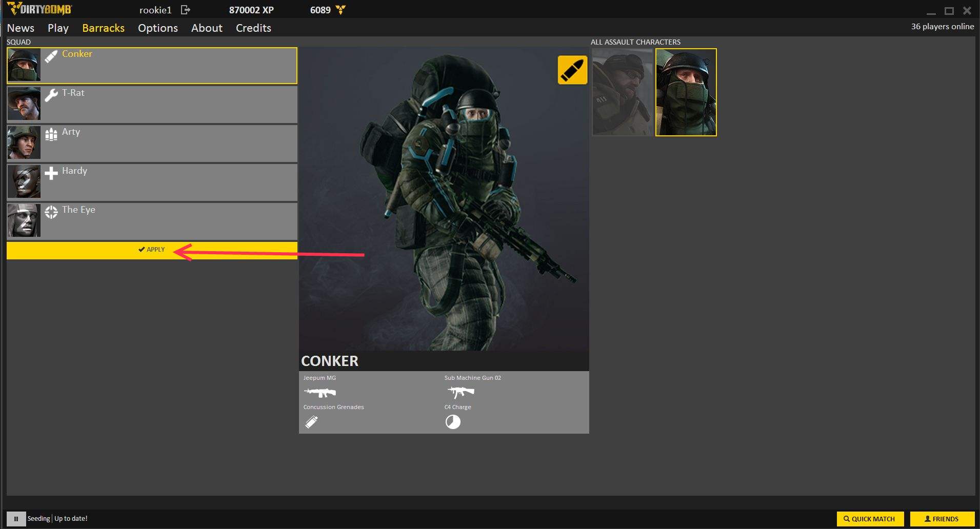Screen dimensions: 980x529
Task: Go to the Options menu
Action: 157,28
